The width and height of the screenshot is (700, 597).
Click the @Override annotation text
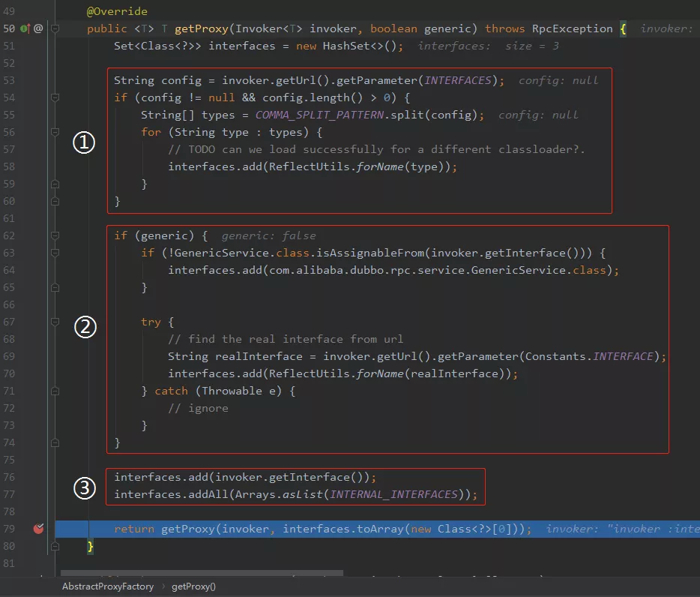click(x=117, y=11)
